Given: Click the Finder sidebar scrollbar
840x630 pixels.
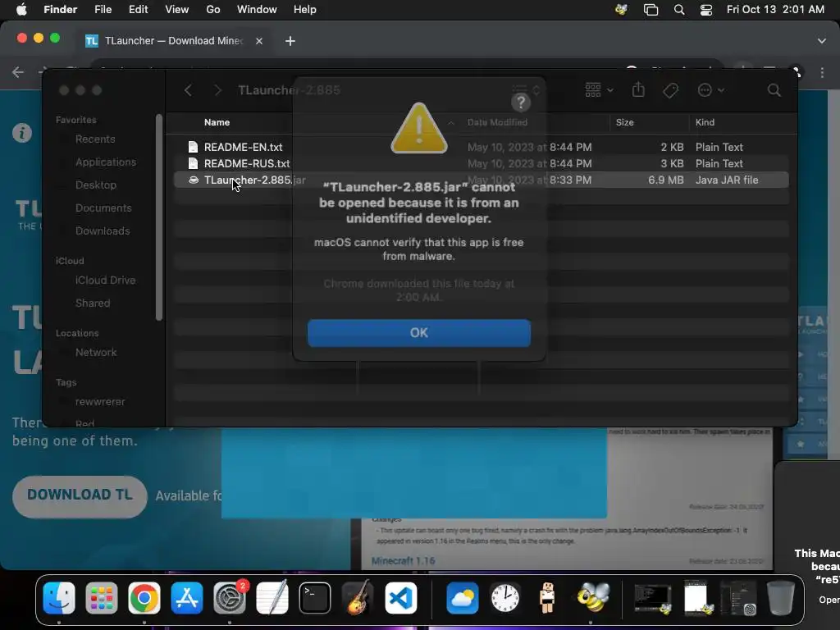Looking at the screenshot, I should click(x=158, y=217).
